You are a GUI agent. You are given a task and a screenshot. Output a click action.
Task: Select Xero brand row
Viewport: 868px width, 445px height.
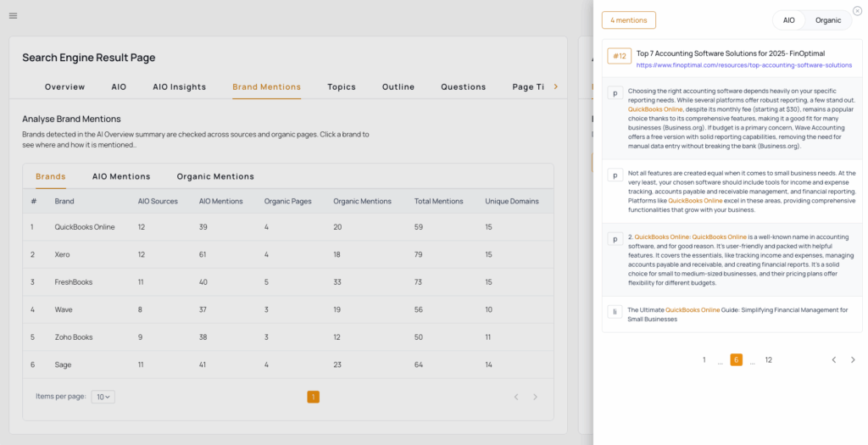point(288,254)
